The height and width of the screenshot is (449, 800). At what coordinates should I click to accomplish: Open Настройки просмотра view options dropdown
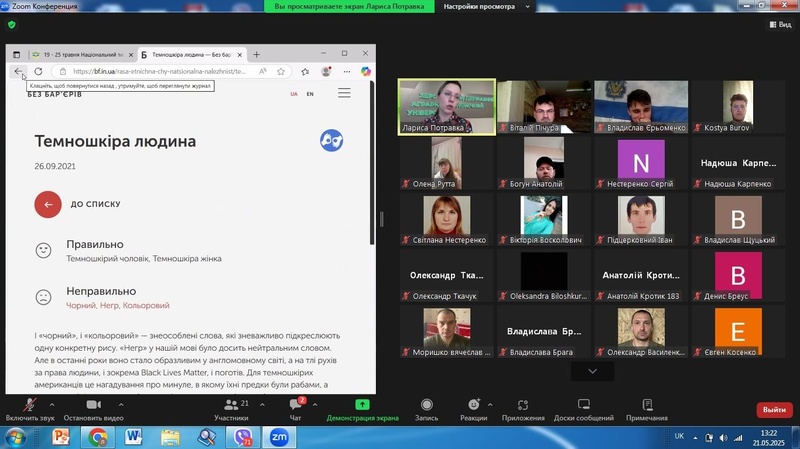pyautogui.click(x=486, y=6)
